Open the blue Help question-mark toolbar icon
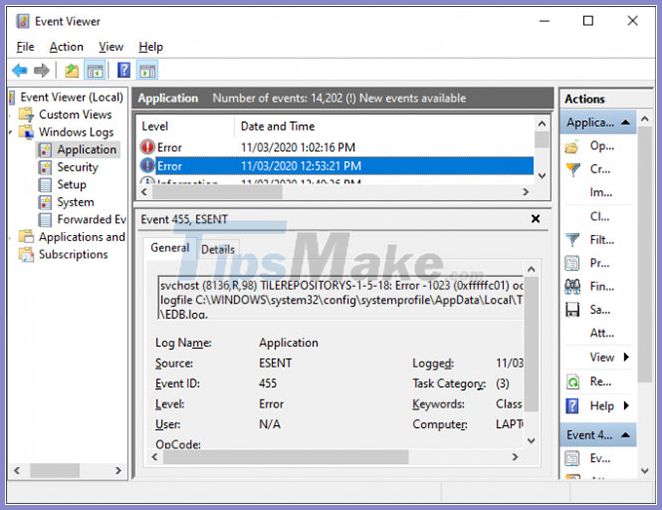 coord(124,70)
